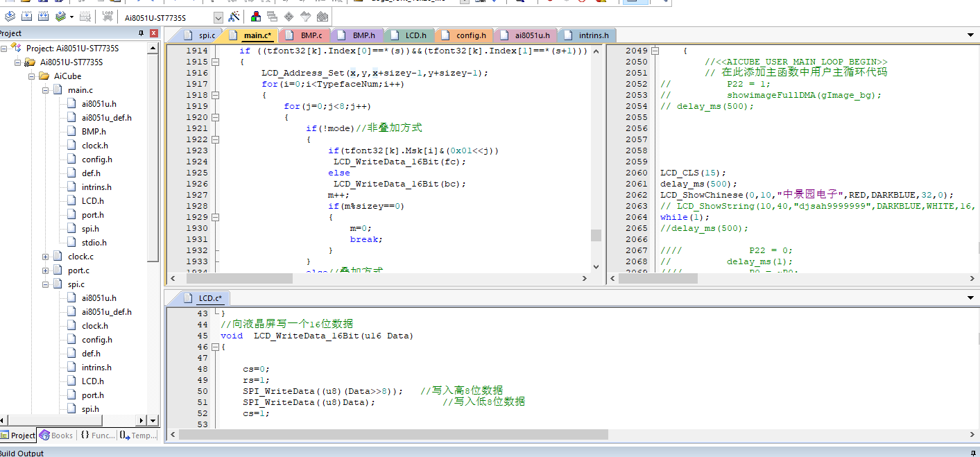Click the Pack Installer icon

[x=305, y=17]
